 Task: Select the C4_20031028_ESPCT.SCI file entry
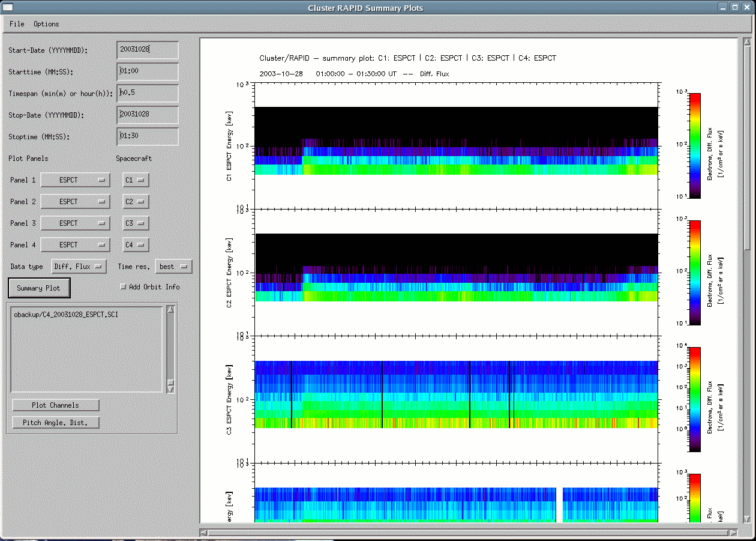click(65, 315)
